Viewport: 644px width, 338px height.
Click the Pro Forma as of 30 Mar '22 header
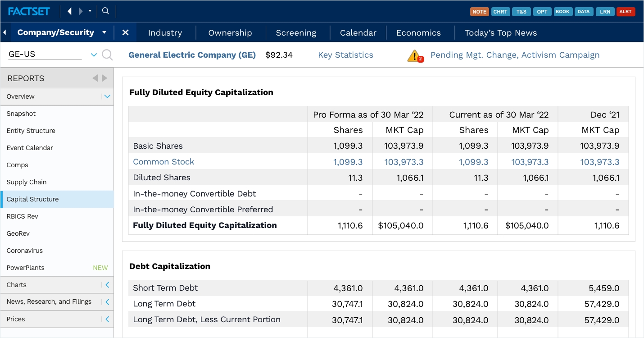pyautogui.click(x=368, y=114)
